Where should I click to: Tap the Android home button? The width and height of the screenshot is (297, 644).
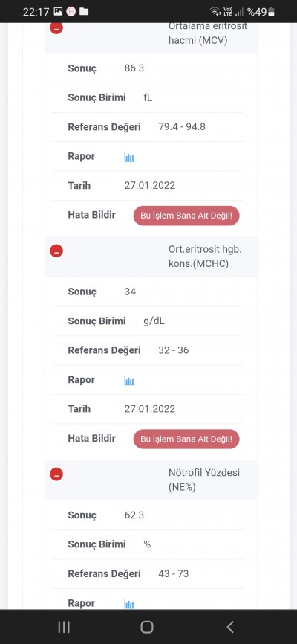tap(147, 627)
